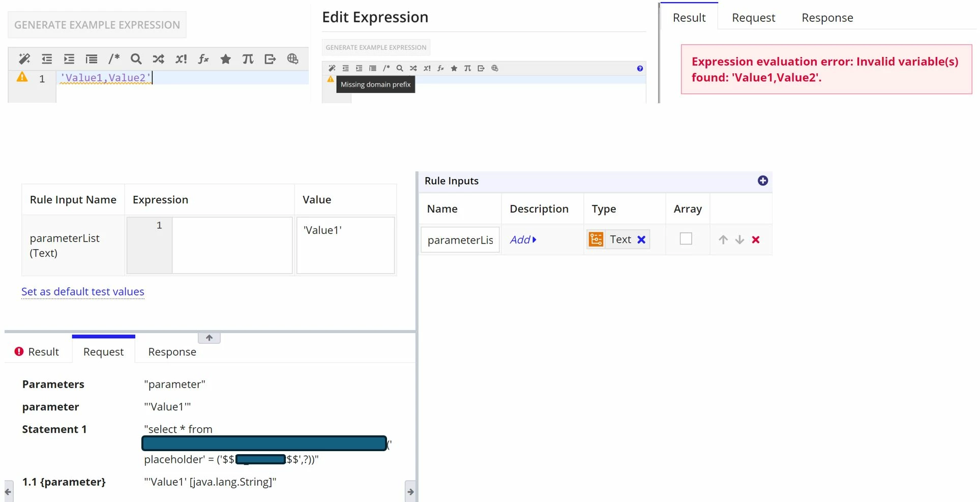Click the orange data type icon beside Text
Image resolution: width=980 pixels, height=502 pixels.
(x=596, y=239)
